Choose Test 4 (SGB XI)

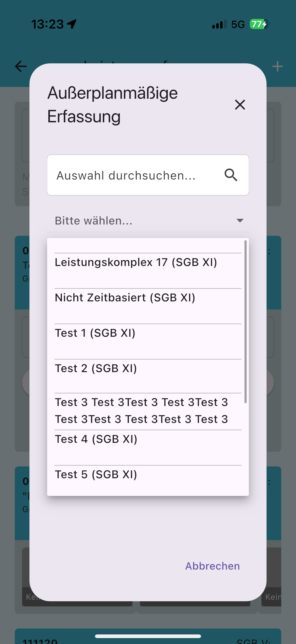pyautogui.click(x=96, y=439)
